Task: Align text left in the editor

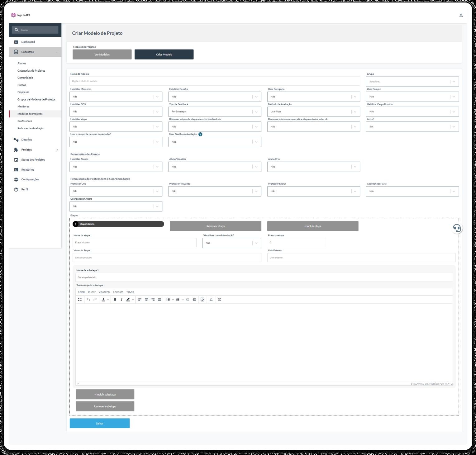Action: [140, 300]
